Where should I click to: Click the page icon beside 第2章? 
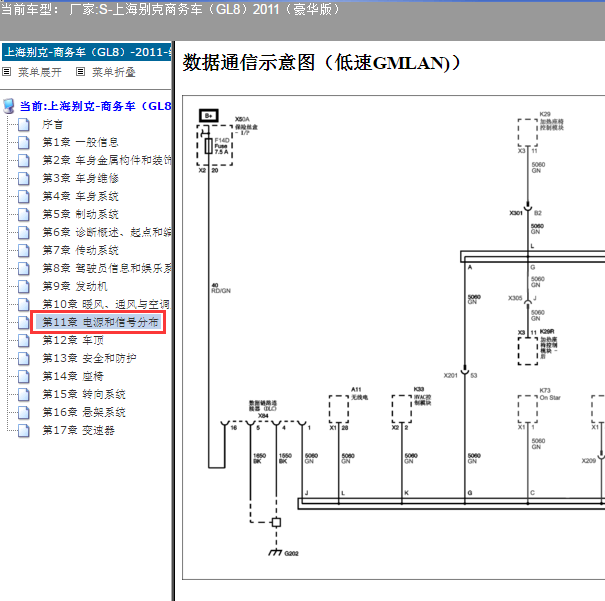click(24, 160)
